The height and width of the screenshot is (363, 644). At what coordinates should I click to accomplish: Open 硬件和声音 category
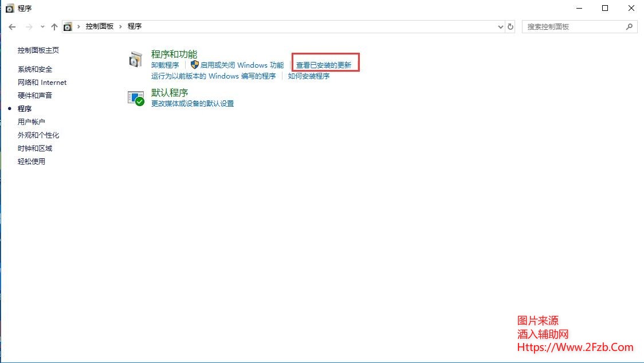(x=35, y=95)
